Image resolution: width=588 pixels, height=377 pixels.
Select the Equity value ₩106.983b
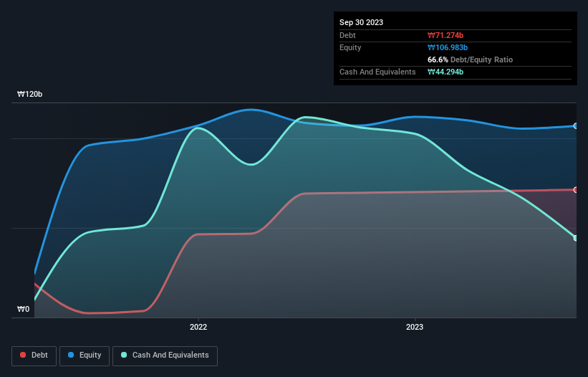tap(448, 47)
